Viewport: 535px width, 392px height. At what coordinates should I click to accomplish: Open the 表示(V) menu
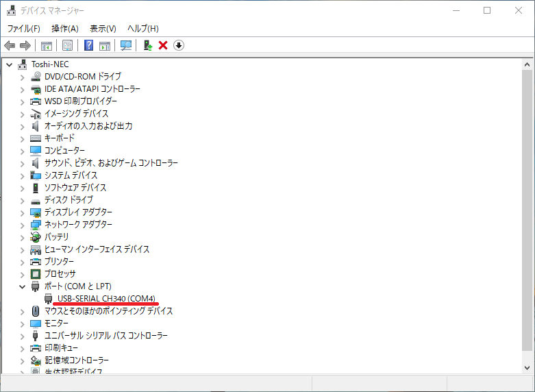[103, 29]
